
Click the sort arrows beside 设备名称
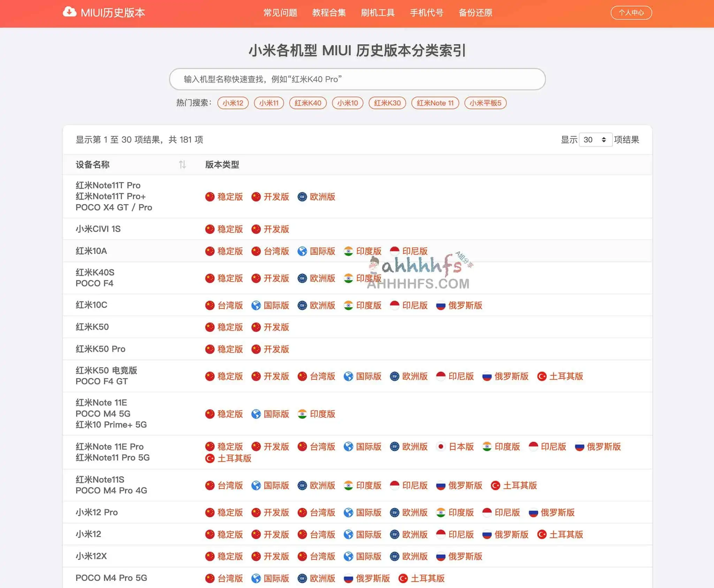(x=182, y=164)
